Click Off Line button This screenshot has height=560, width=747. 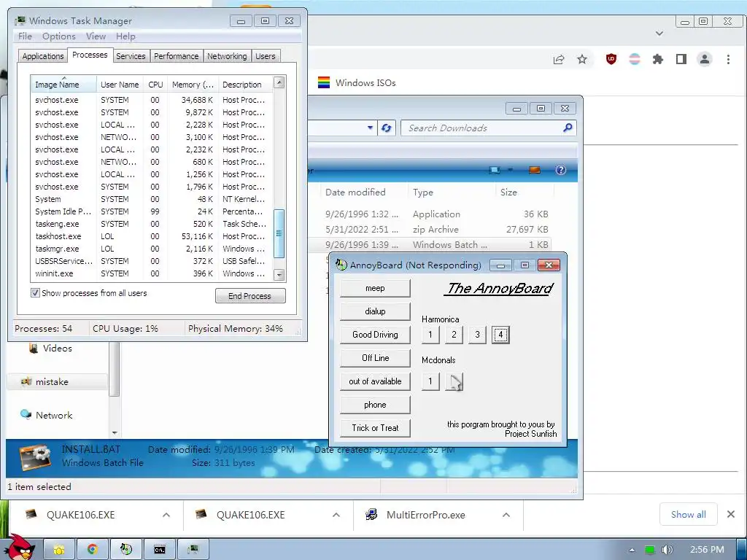pyautogui.click(x=375, y=357)
